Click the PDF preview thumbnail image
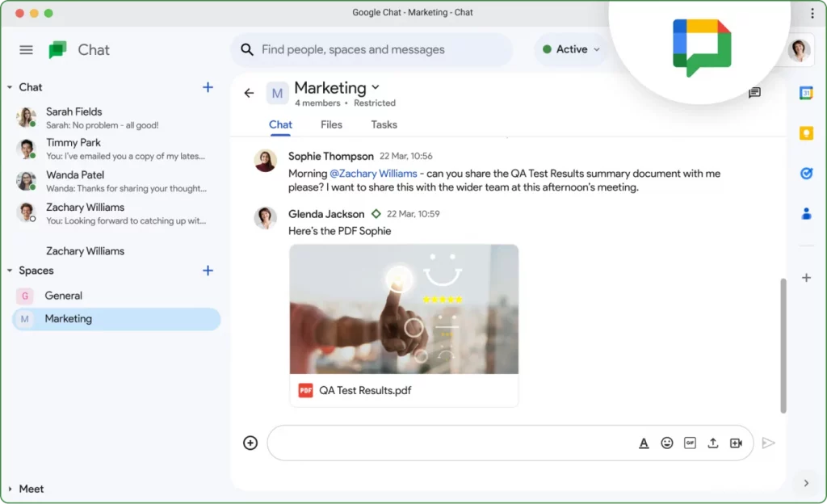827x504 pixels. pyautogui.click(x=404, y=309)
